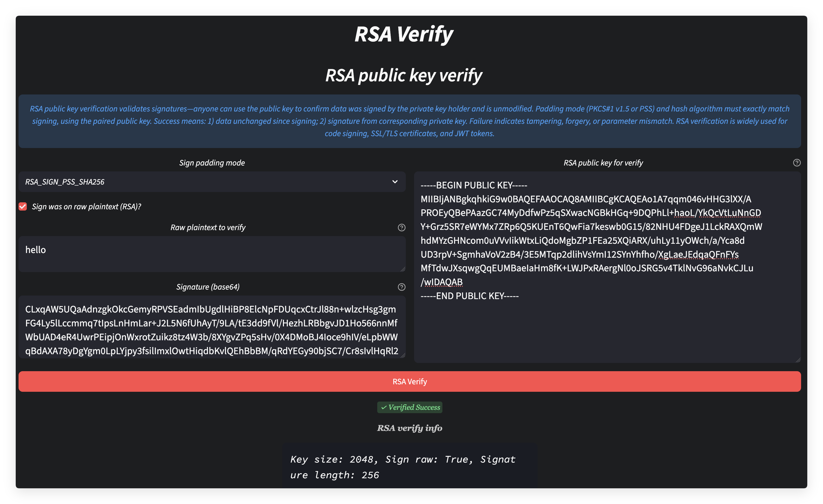Screen dimensions: 823x504
Task: Click the 'Sign padding mode' label text
Action: (212, 162)
